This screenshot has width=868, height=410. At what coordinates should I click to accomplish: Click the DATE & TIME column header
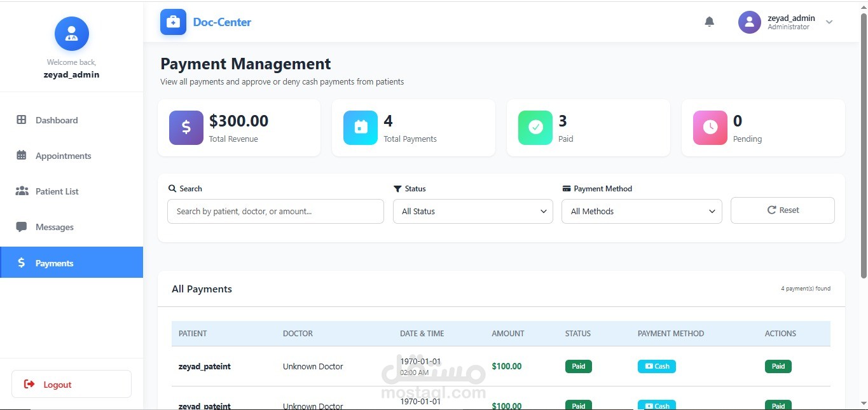422,334
